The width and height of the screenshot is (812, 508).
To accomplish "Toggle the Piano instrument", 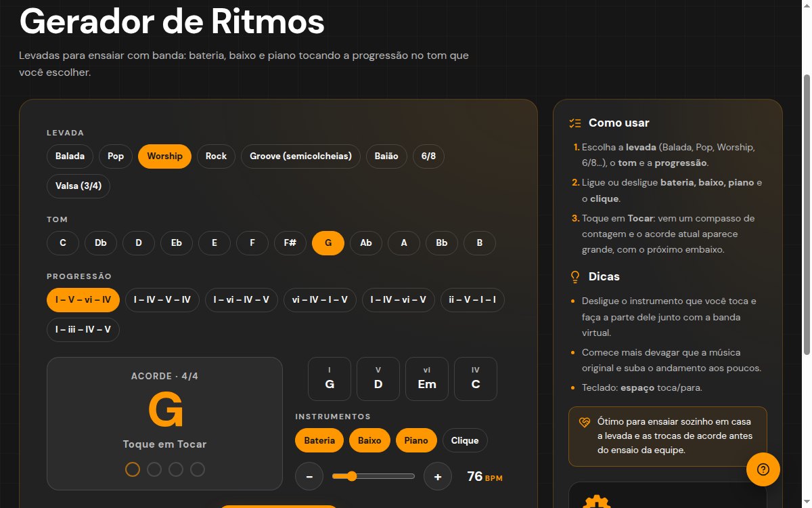I will tap(416, 440).
